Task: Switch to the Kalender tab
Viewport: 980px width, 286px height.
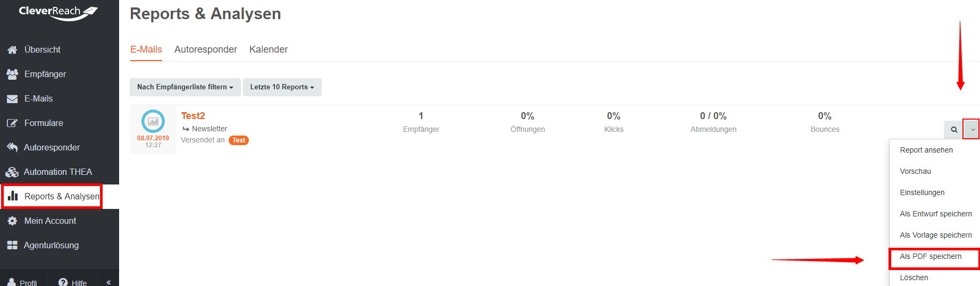Action: pos(269,49)
